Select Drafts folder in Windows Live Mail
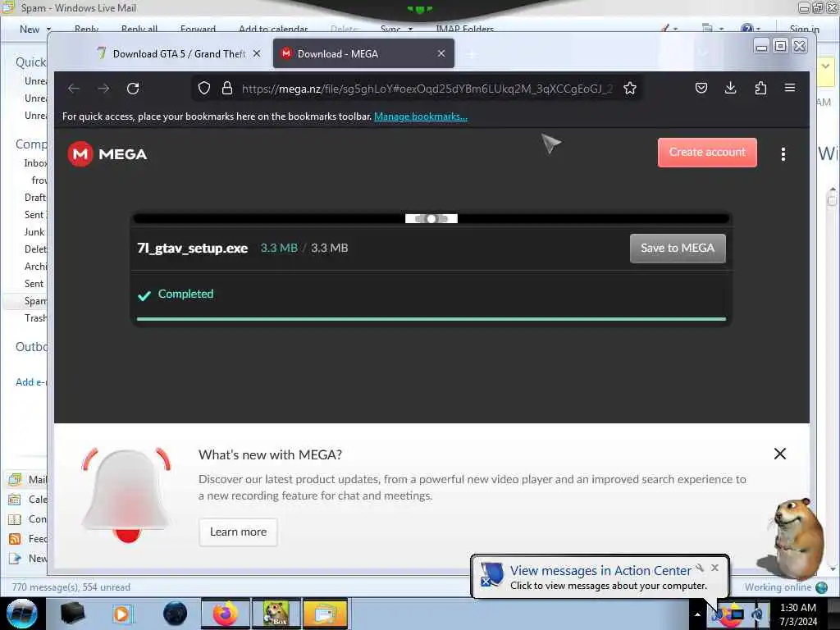 pos(35,198)
